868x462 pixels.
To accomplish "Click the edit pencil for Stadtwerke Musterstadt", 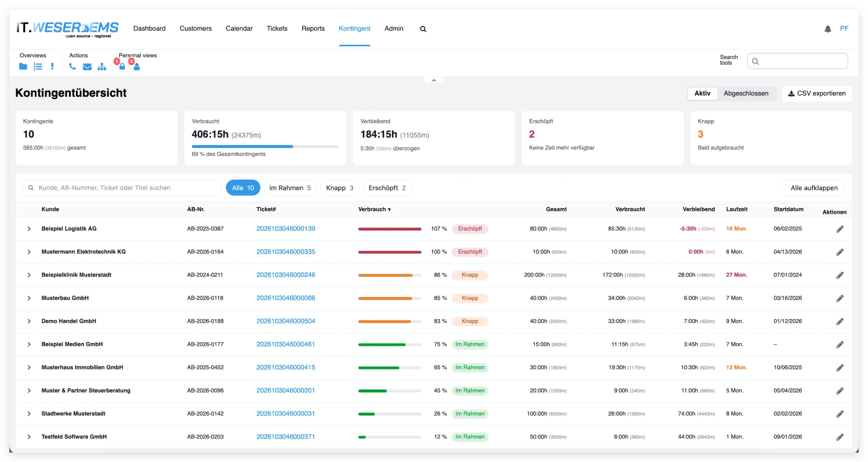I will pos(840,414).
